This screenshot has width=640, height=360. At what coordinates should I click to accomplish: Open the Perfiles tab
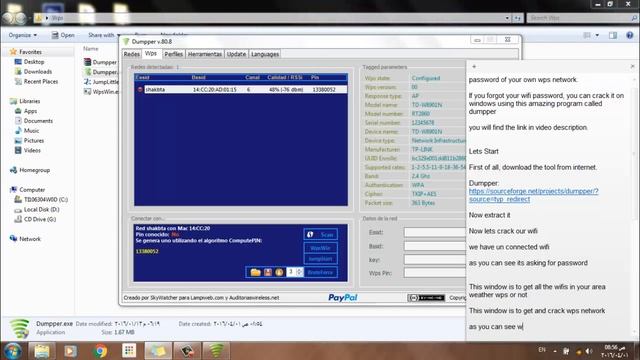(x=173, y=54)
